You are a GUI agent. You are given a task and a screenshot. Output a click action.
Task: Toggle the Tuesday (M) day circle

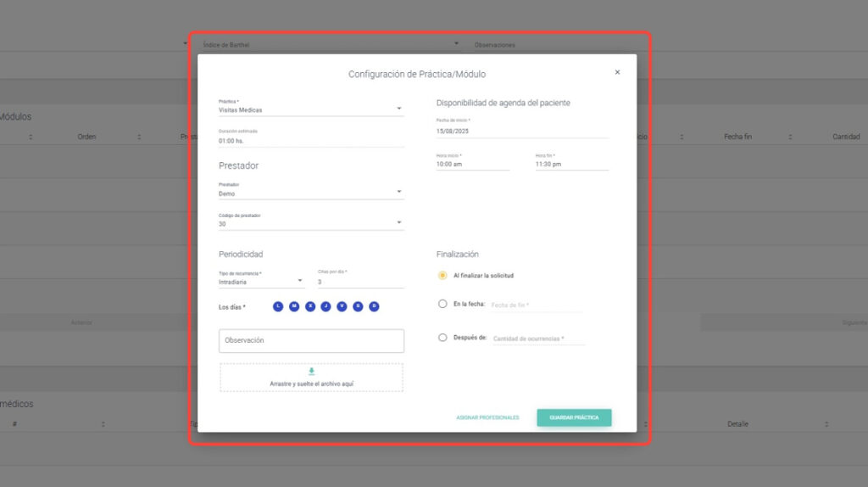(x=294, y=306)
